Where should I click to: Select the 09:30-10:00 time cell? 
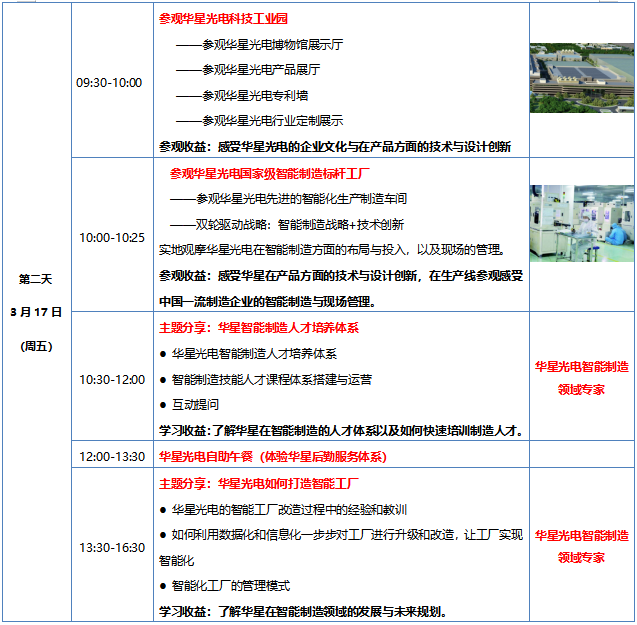pyautogui.click(x=110, y=83)
